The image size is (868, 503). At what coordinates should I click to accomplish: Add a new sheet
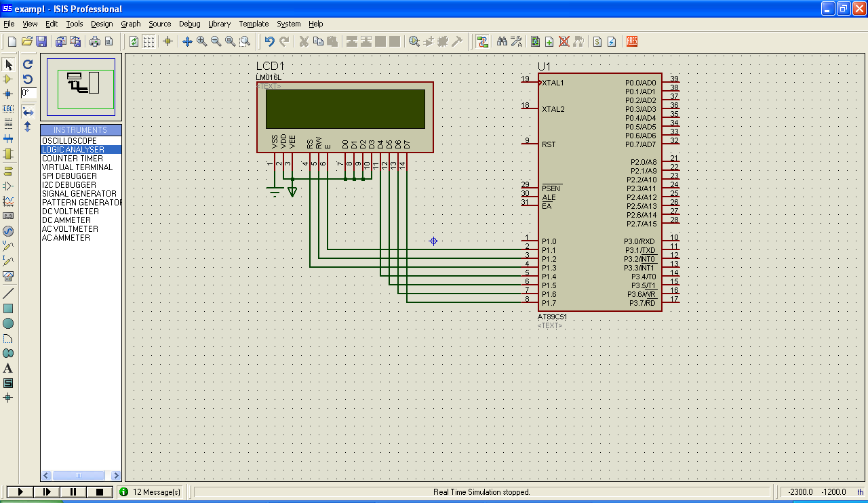[x=549, y=41]
